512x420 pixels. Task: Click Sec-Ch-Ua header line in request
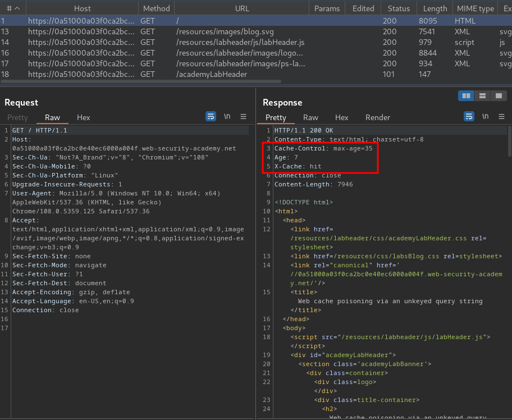tap(111, 157)
